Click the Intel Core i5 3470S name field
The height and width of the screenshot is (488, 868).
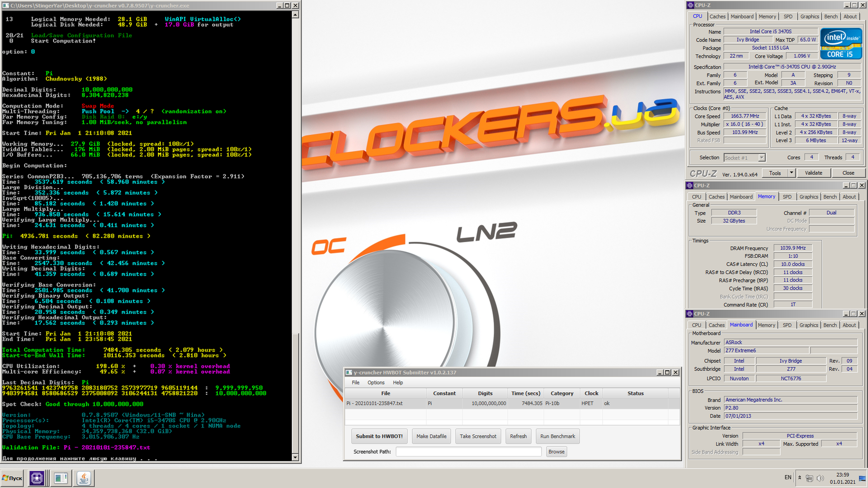click(770, 32)
